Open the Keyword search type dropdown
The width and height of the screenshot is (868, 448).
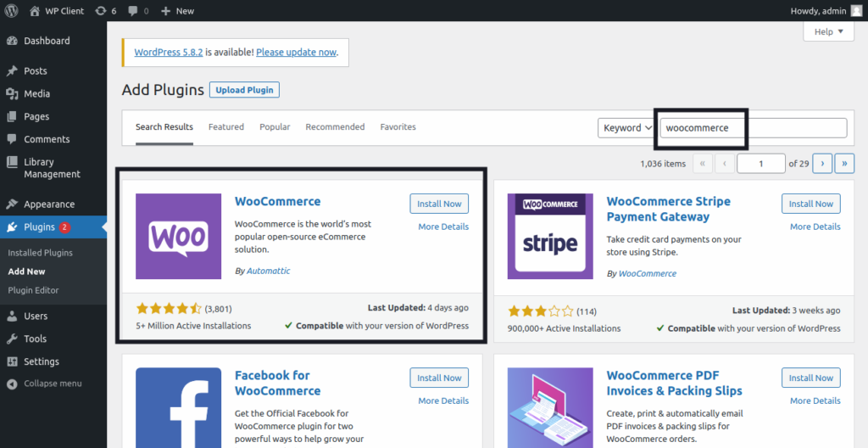point(628,128)
